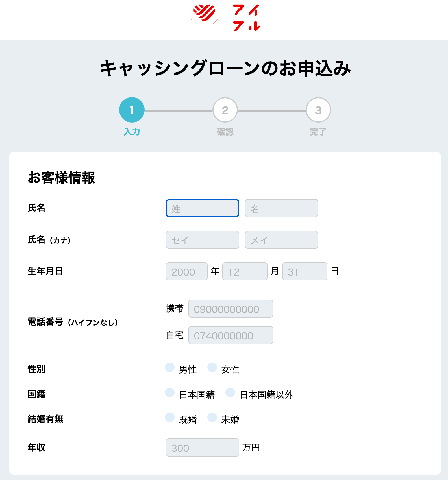
Task: Click the 携帯 label text
Action: coord(175,308)
